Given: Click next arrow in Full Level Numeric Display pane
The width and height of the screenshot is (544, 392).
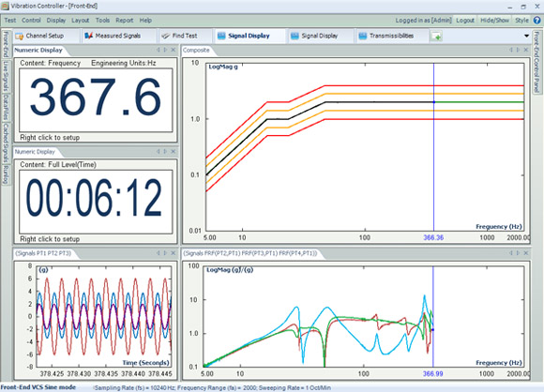Looking at the screenshot, I should coord(165,152).
